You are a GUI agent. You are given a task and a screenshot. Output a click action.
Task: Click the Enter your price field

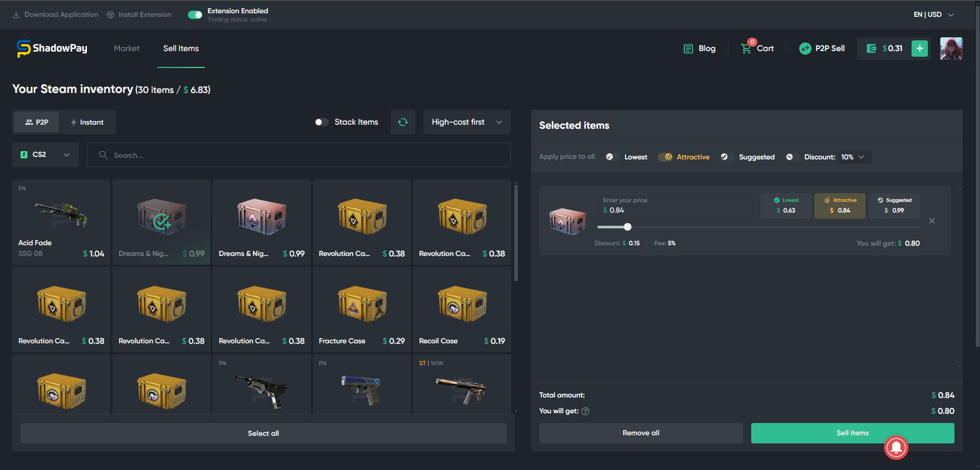[675, 206]
